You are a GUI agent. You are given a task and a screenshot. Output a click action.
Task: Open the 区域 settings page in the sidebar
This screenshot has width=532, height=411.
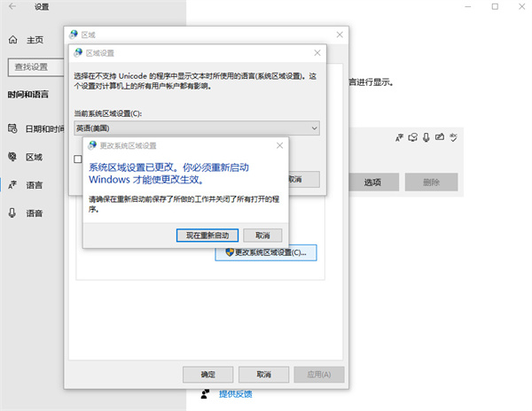click(x=35, y=157)
